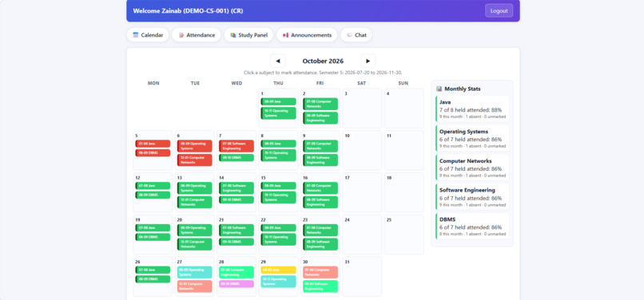Select Computer Networks class on October 16
Screen dimensions: 644x300
tap(320, 188)
